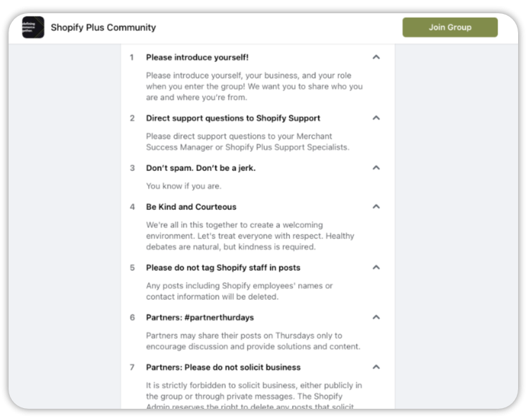This screenshot has width=530, height=420.
Task: Click the 'You know if you are.' description
Action: tap(183, 186)
